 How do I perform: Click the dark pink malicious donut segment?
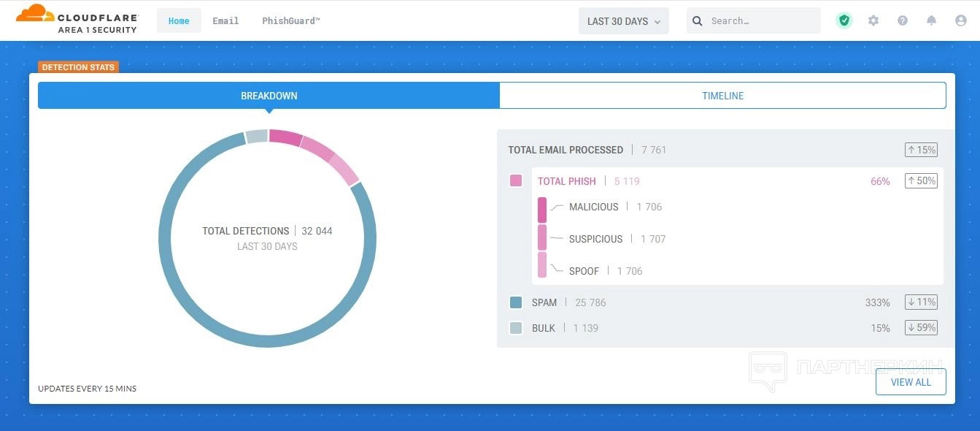285,137
